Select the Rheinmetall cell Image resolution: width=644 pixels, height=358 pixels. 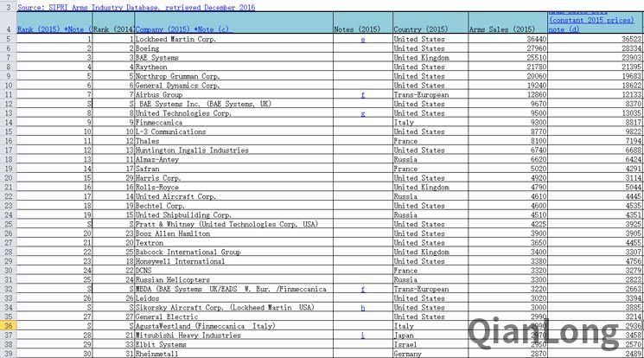click(x=233, y=354)
